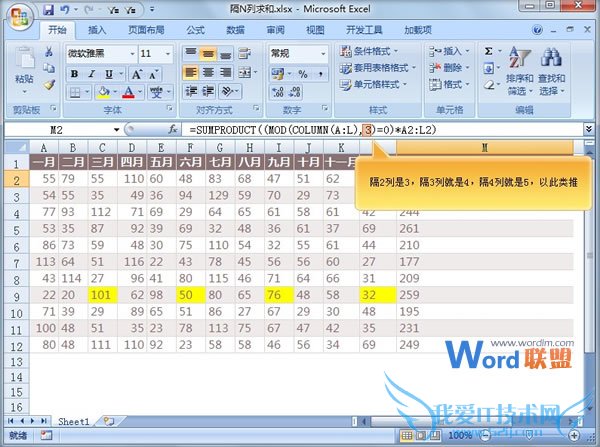Apply comma style format
The height and width of the screenshot is (447, 600).
coord(320,73)
